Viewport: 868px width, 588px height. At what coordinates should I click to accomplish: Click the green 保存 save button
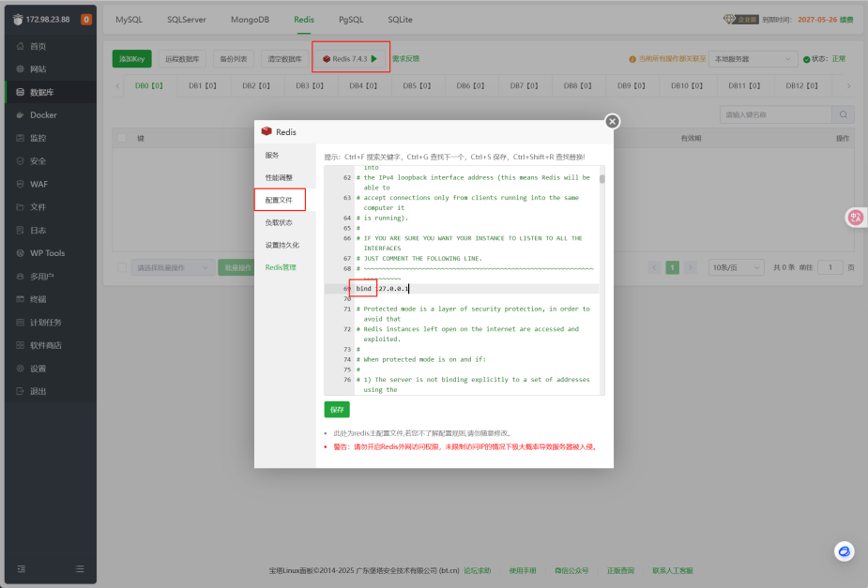tap(337, 409)
